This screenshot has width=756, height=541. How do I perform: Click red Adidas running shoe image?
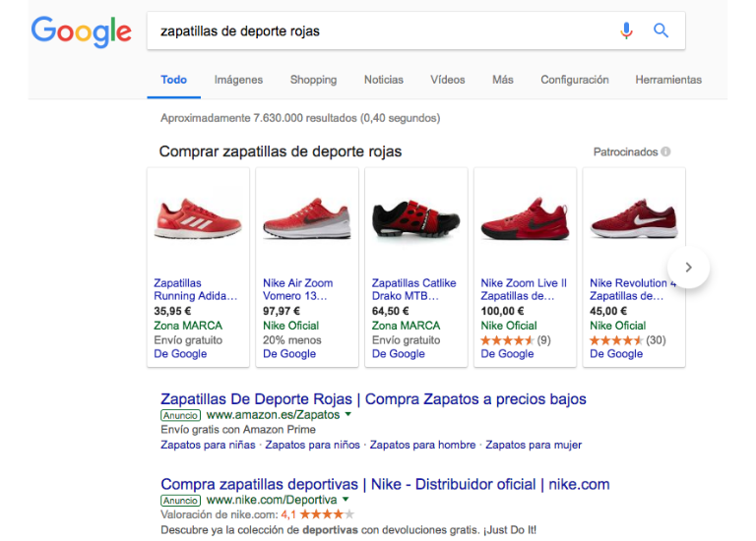pyautogui.click(x=198, y=219)
